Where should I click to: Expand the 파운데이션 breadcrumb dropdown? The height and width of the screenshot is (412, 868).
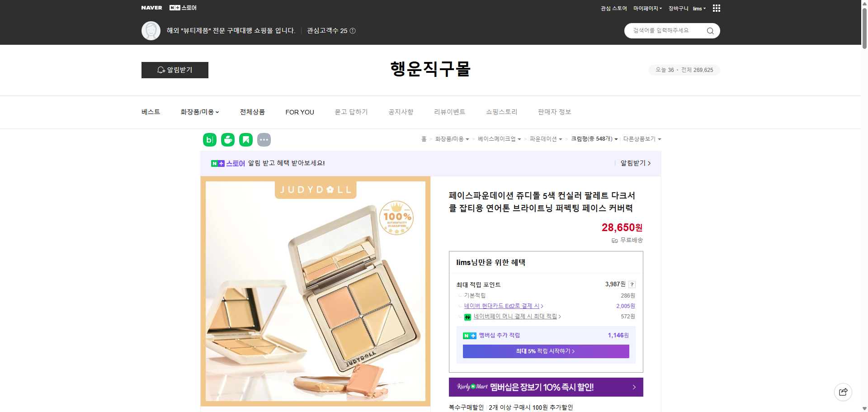tap(545, 139)
